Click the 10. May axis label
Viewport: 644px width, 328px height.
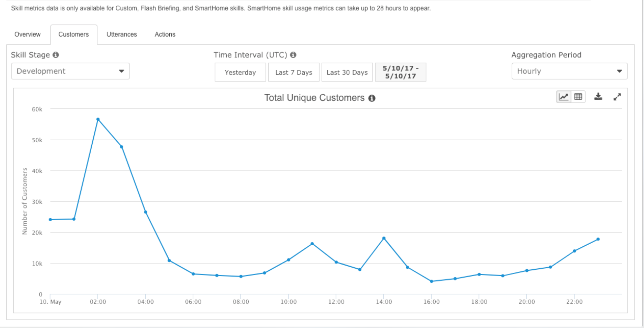pyautogui.click(x=51, y=302)
